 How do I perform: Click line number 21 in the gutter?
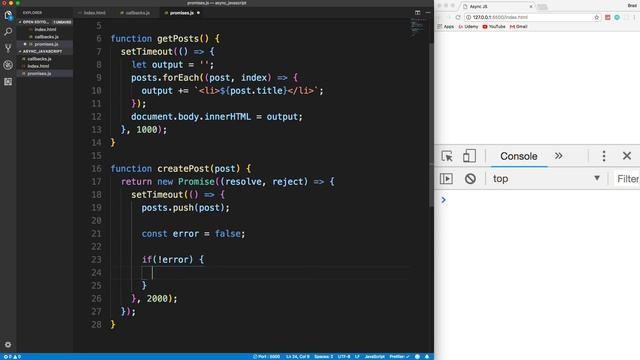click(96, 233)
